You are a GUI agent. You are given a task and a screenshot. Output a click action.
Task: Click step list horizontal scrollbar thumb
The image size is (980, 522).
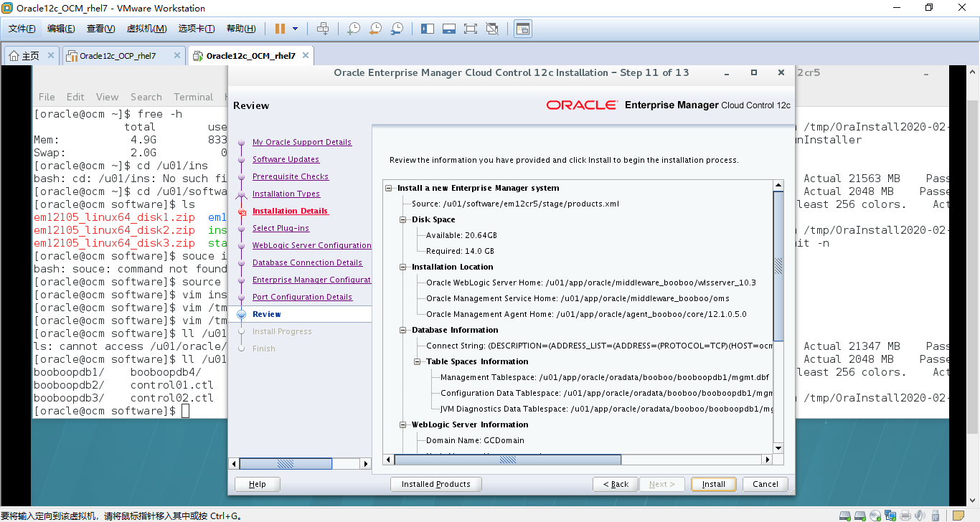coord(286,464)
